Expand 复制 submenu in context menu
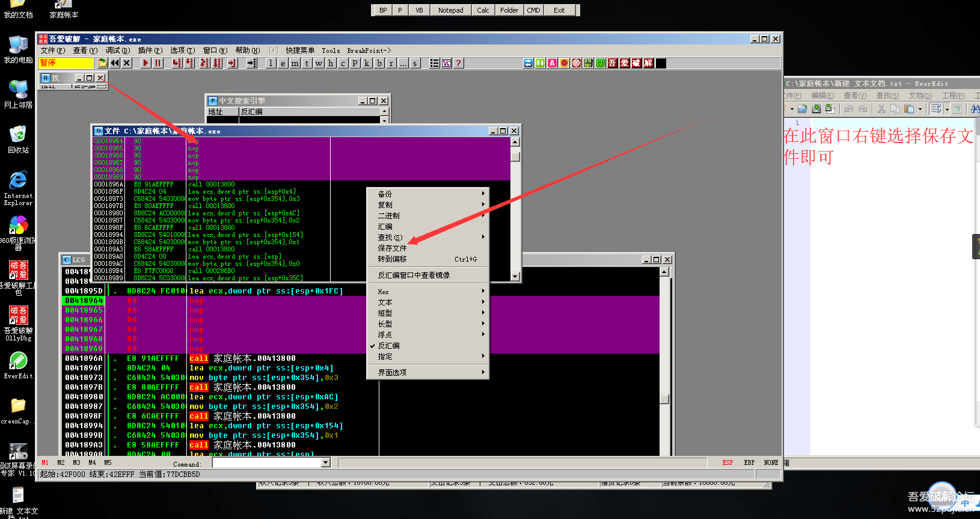The width and height of the screenshot is (980, 519). click(428, 205)
